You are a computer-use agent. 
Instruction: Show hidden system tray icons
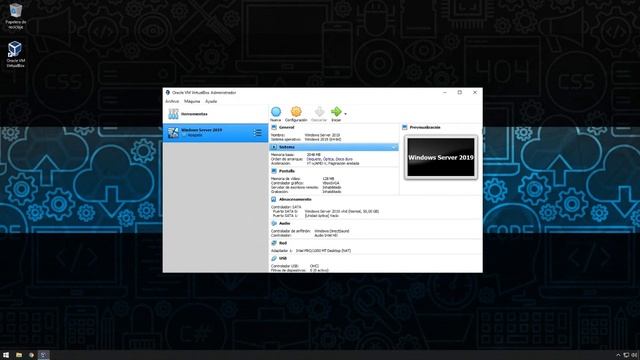pyautogui.click(x=618, y=356)
